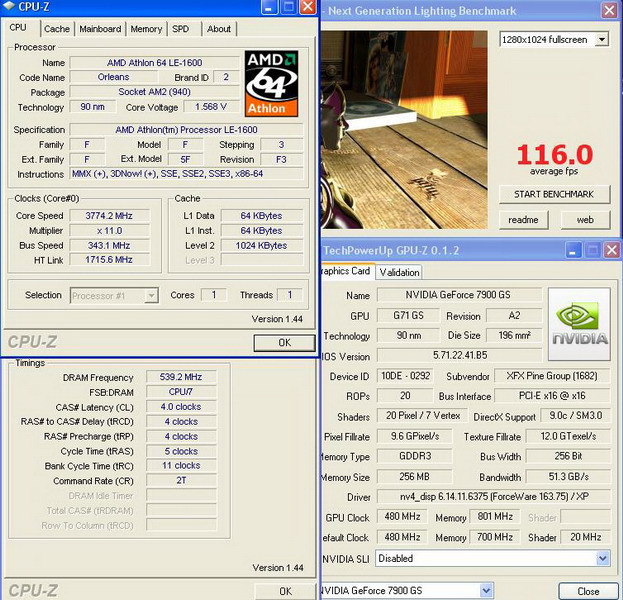Click the Bus Interface PCI-E x16 field
623x600 pixels.
552,396
